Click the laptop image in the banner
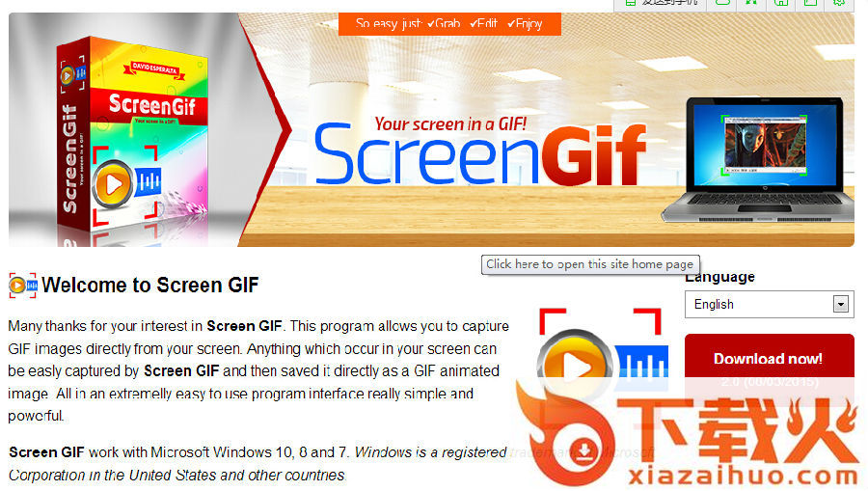The width and height of the screenshot is (868, 491). (x=757, y=160)
